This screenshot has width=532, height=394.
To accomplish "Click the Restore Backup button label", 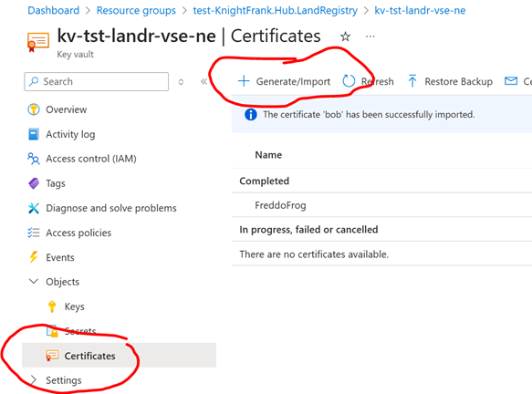I will [x=458, y=82].
